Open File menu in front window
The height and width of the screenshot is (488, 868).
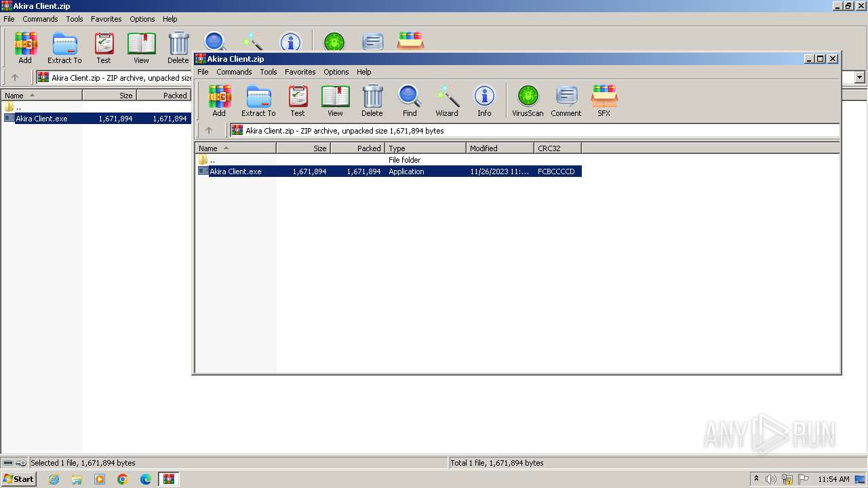(203, 72)
